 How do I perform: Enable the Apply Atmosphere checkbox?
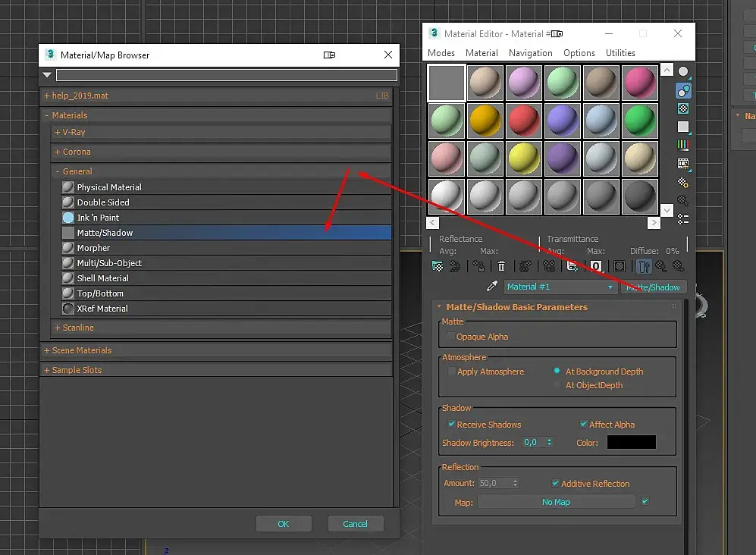click(452, 372)
